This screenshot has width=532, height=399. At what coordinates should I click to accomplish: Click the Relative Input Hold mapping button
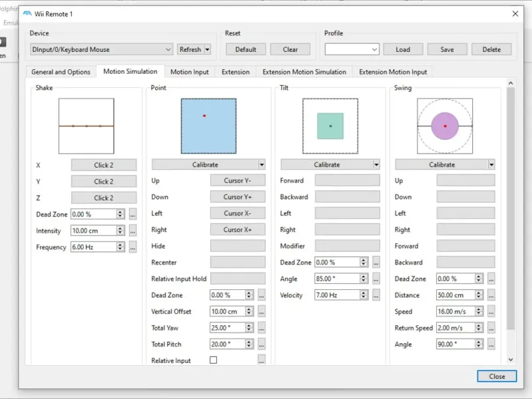(x=237, y=279)
